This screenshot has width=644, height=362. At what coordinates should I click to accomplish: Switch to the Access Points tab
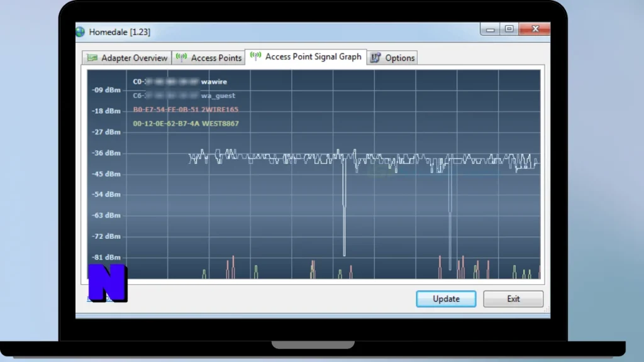[208, 58]
